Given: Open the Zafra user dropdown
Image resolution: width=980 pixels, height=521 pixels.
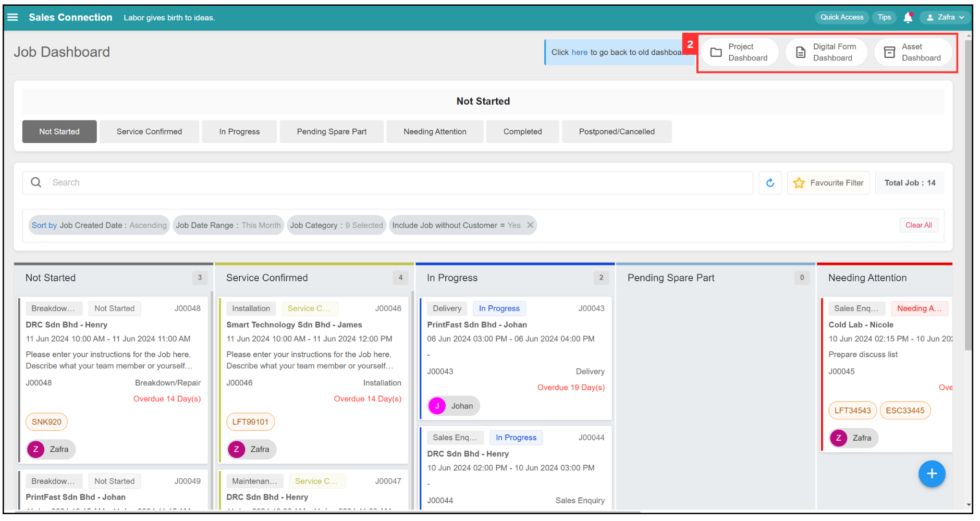Looking at the screenshot, I should [946, 17].
